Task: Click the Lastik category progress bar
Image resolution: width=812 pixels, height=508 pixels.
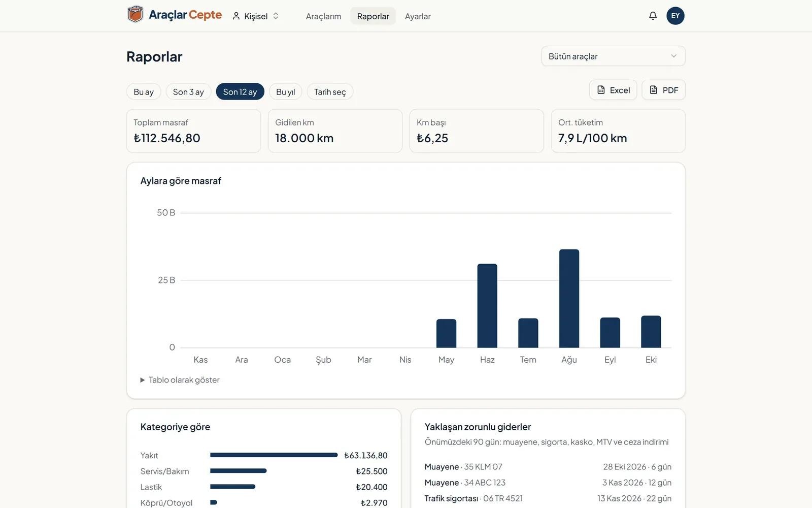Action: click(x=233, y=487)
